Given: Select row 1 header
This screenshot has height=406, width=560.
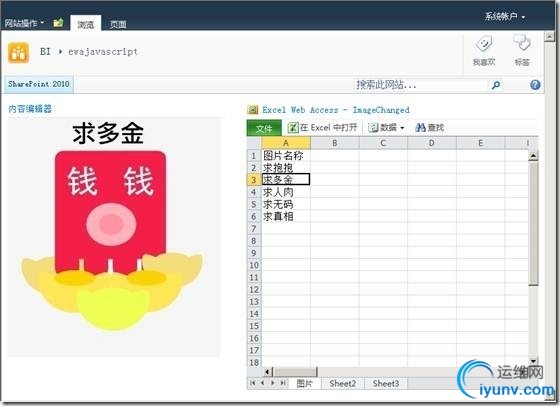Looking at the screenshot, I should pyautogui.click(x=254, y=156).
